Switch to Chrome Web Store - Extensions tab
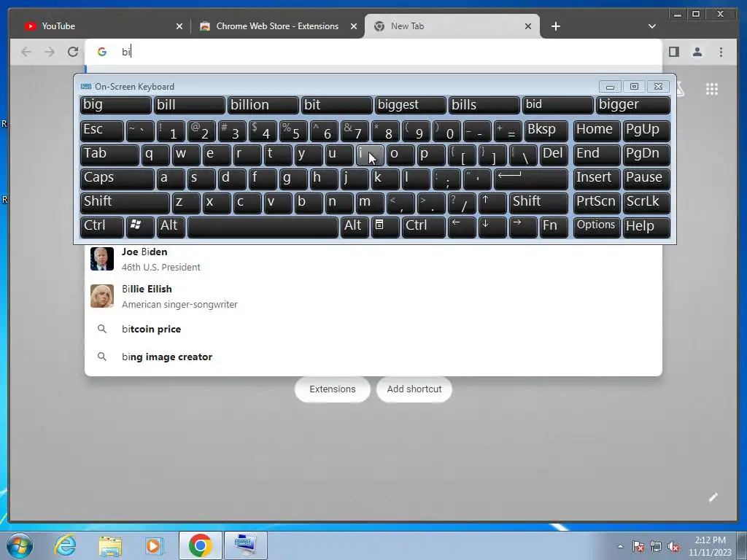The image size is (747, 560). coord(277,26)
